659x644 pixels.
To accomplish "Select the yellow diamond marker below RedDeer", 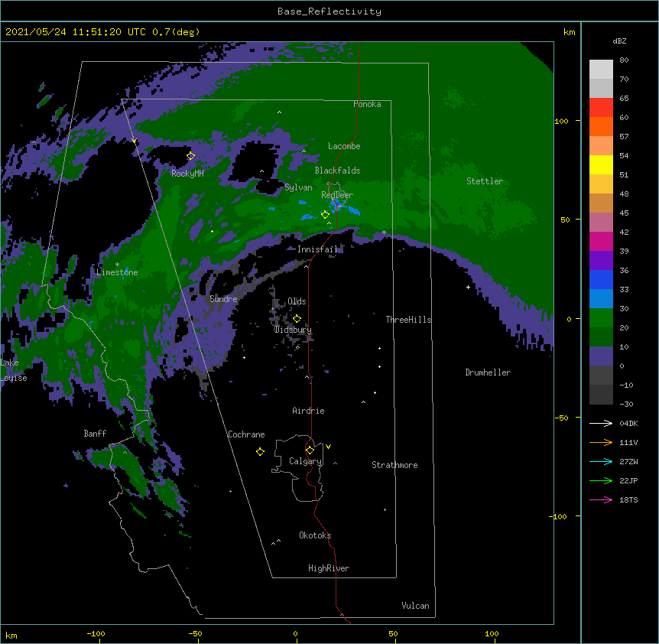I will (325, 215).
